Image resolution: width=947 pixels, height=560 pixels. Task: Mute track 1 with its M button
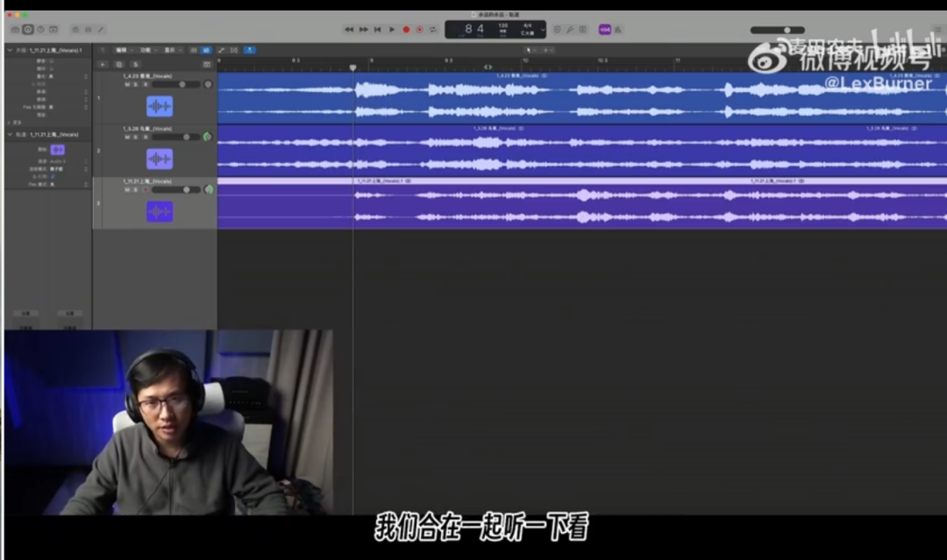tap(127, 84)
